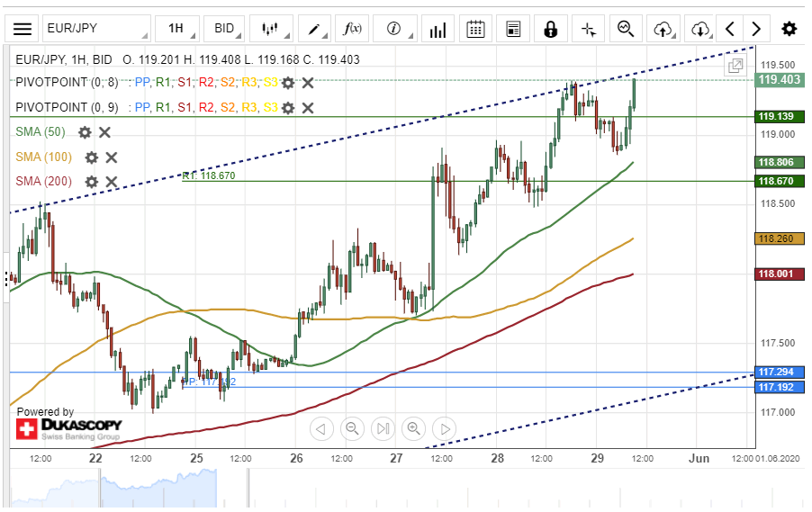The image size is (812, 512).
Task: Enable the crosshair cursor tool
Action: (x=589, y=29)
